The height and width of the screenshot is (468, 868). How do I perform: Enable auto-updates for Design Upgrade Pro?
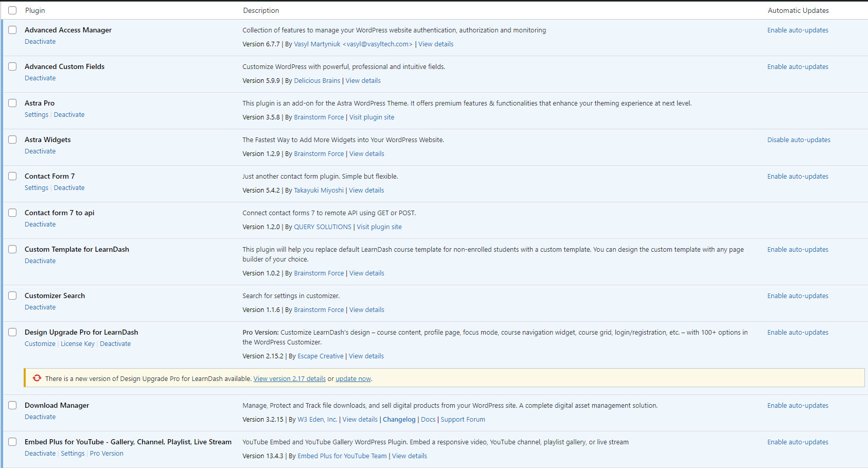tap(798, 333)
